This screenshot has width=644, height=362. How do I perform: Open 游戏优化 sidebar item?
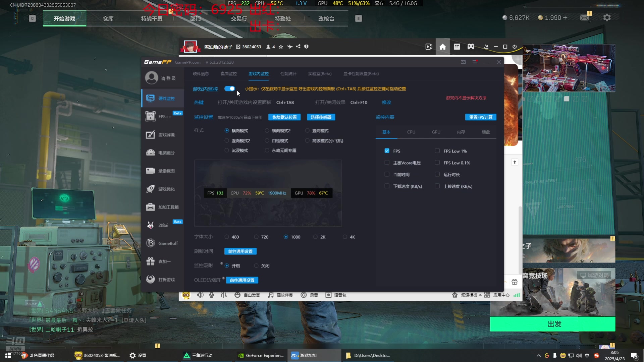pos(163,189)
